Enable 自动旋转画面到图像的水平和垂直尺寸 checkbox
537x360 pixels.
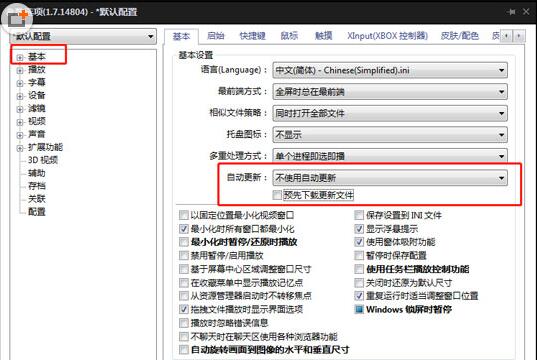184,349
